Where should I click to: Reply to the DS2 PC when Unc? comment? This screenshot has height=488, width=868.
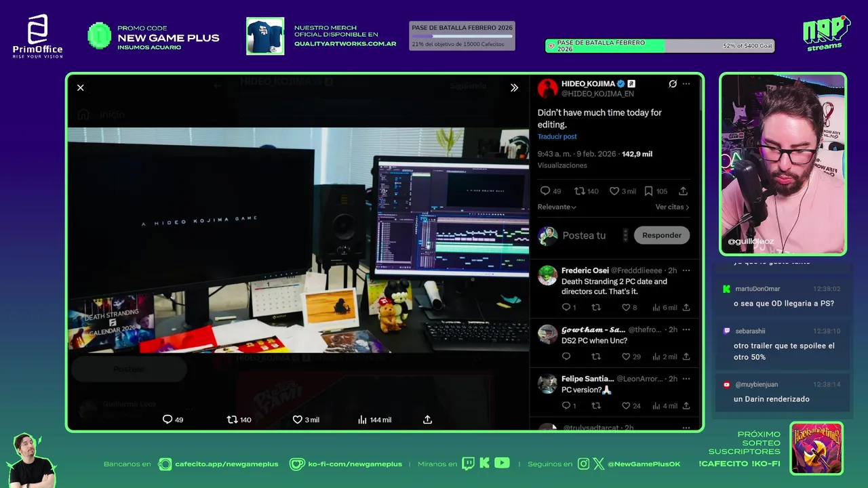point(566,357)
